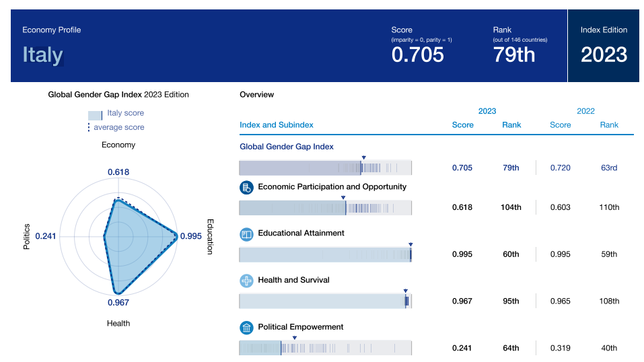Click the Health and Survival cross icon
The image size is (644, 362).
246,281
